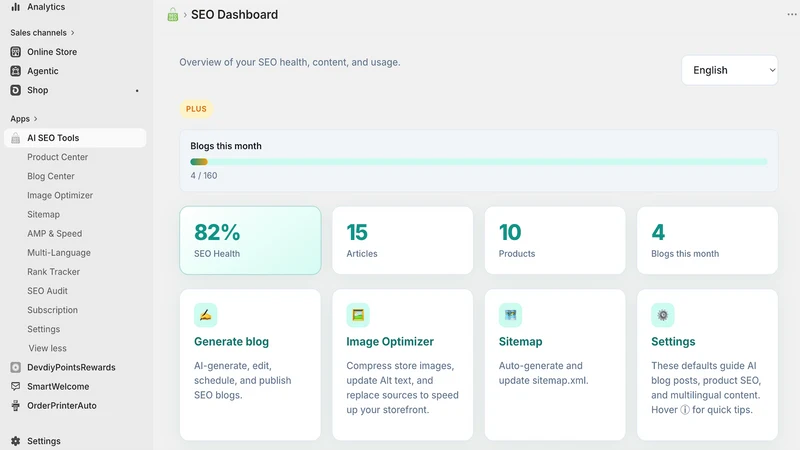Click the 10 Products stat card
Image resolution: width=800 pixels, height=450 pixels.
(555, 240)
